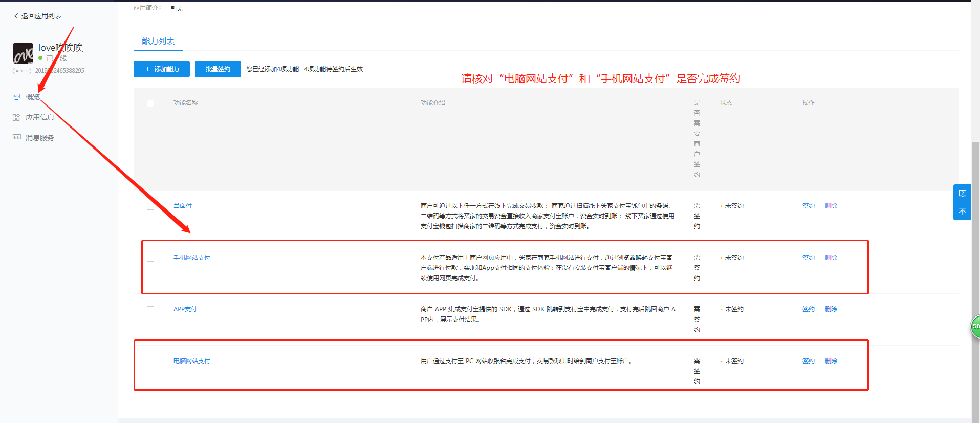
Task: Click the 电脑网站支付 description text
Action: click(527, 361)
